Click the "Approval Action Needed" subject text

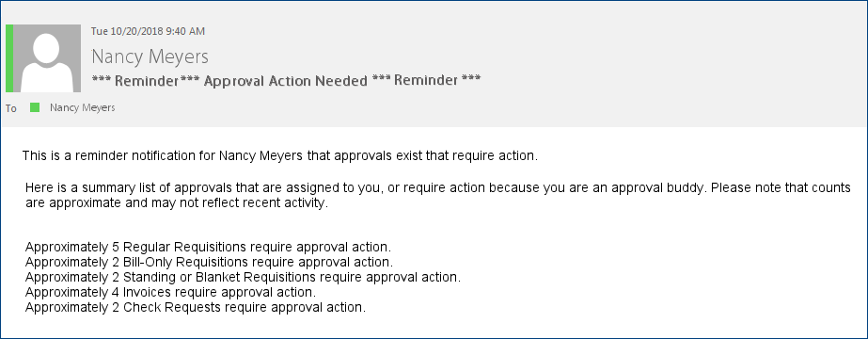[x=286, y=81]
